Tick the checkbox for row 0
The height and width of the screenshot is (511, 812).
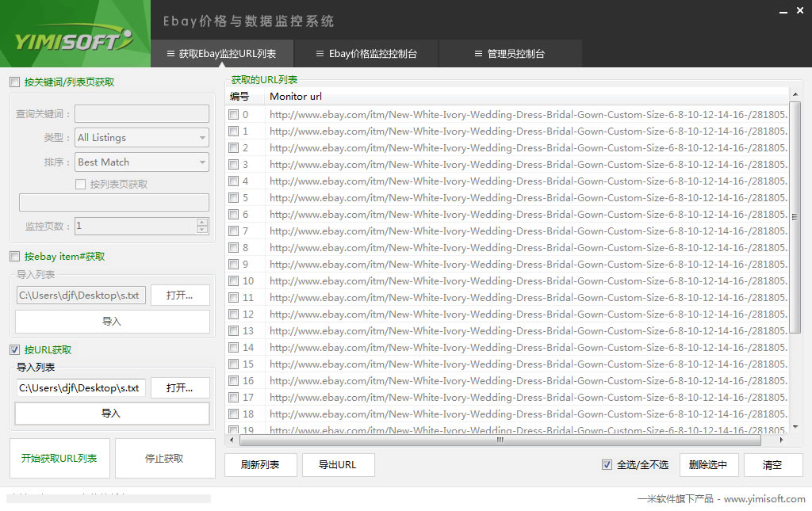click(x=234, y=115)
